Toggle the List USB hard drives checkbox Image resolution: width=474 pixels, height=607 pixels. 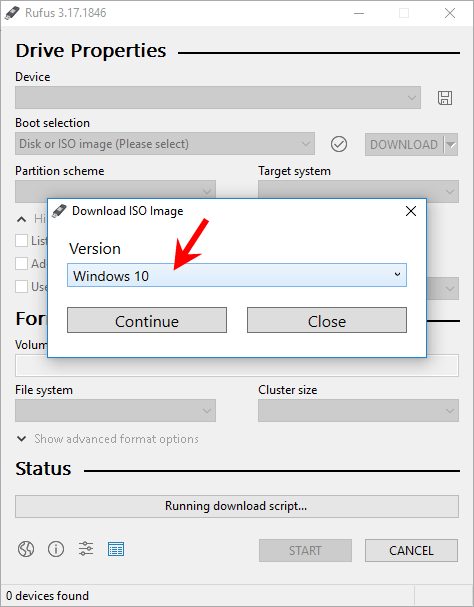tap(21, 240)
